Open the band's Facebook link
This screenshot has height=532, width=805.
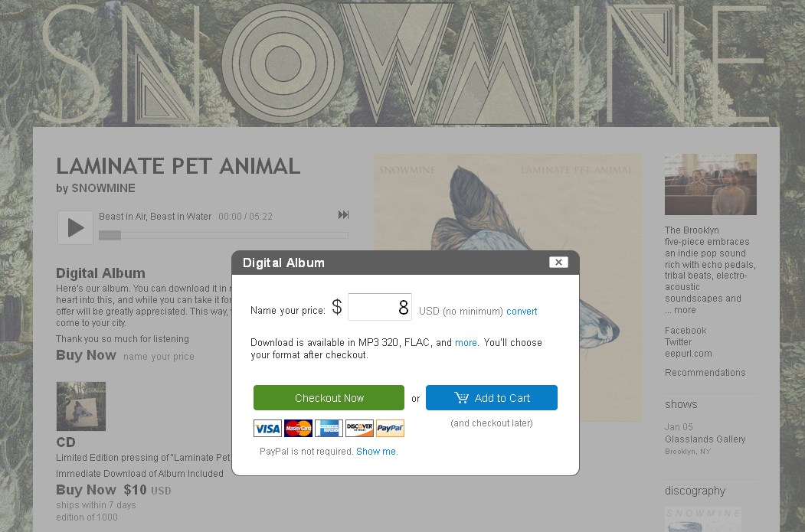click(686, 331)
